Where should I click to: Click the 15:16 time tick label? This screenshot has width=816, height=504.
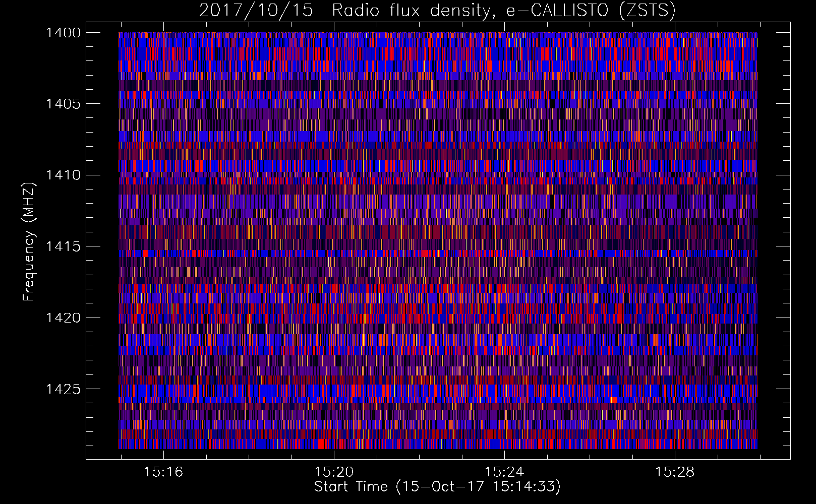[163, 472]
